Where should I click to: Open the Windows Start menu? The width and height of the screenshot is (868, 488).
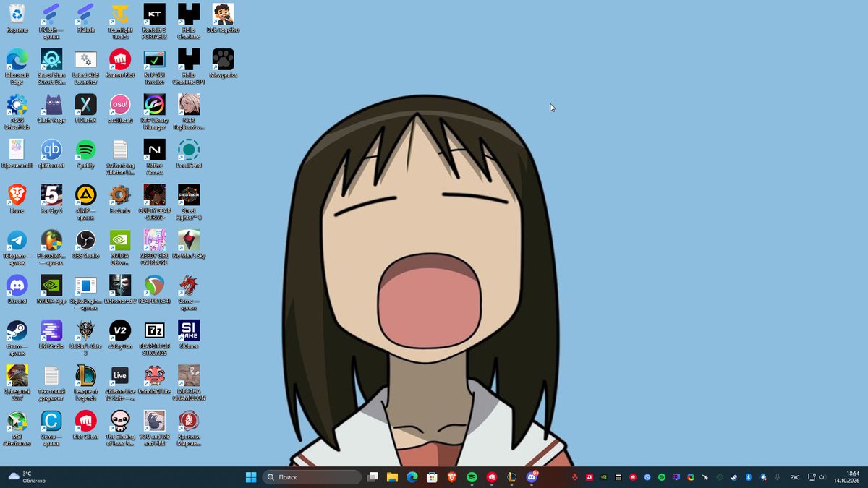click(x=250, y=477)
